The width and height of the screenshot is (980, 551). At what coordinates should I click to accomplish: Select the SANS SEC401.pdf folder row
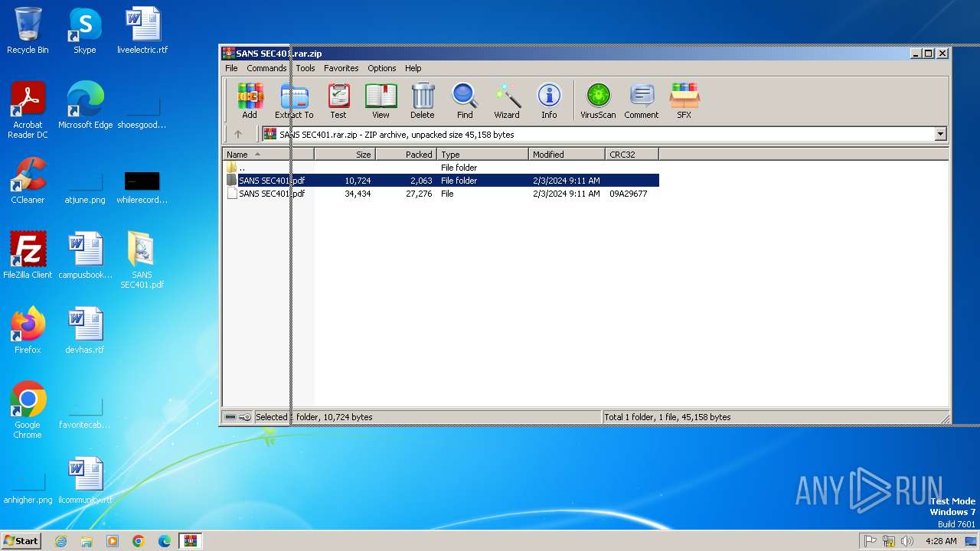tap(441, 181)
